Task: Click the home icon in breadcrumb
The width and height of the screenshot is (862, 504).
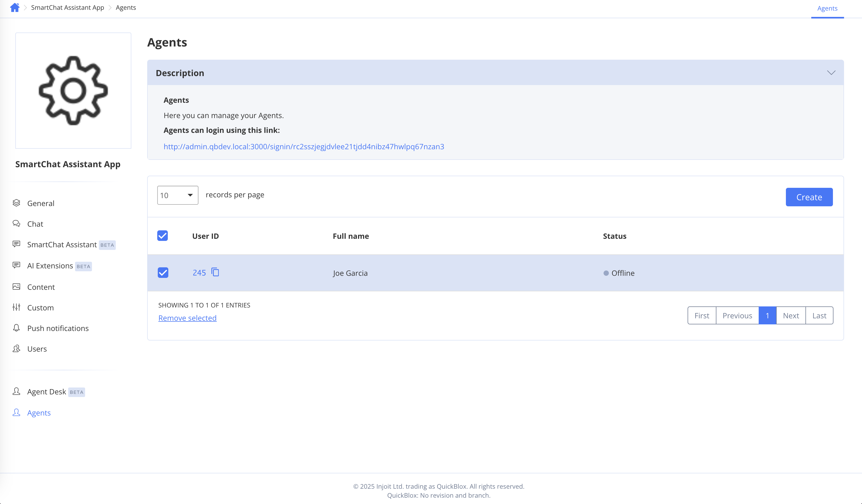Action: click(x=15, y=7)
